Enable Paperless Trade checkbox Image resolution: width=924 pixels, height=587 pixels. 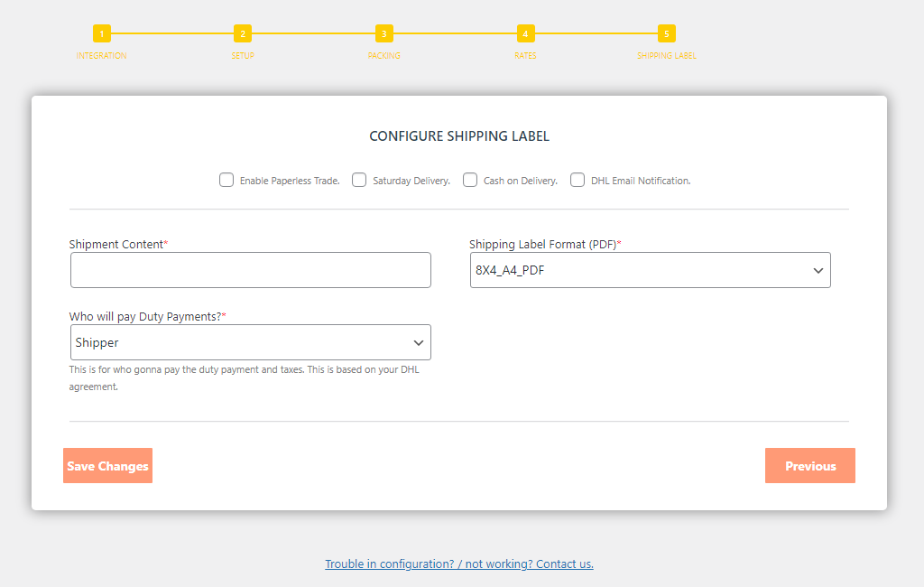coord(226,180)
